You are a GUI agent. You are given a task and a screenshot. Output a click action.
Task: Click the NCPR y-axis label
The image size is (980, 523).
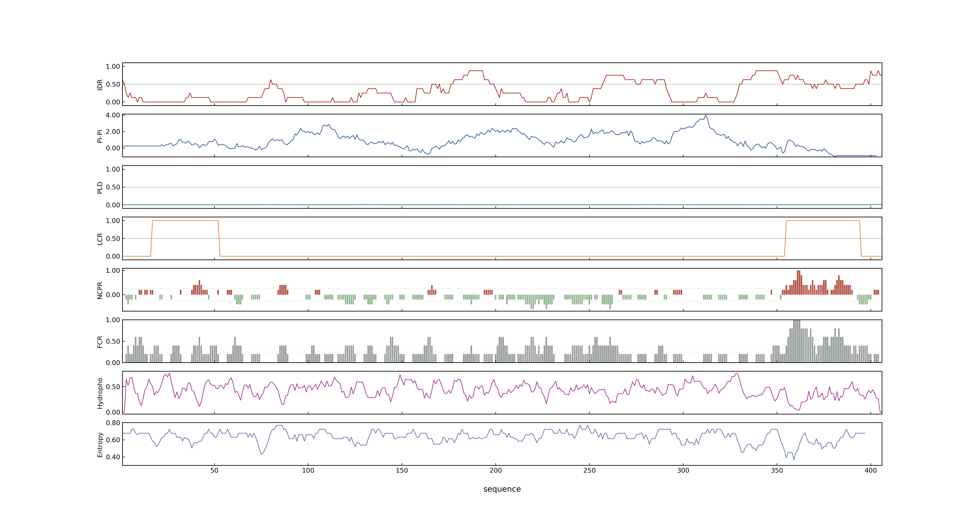[x=100, y=290]
